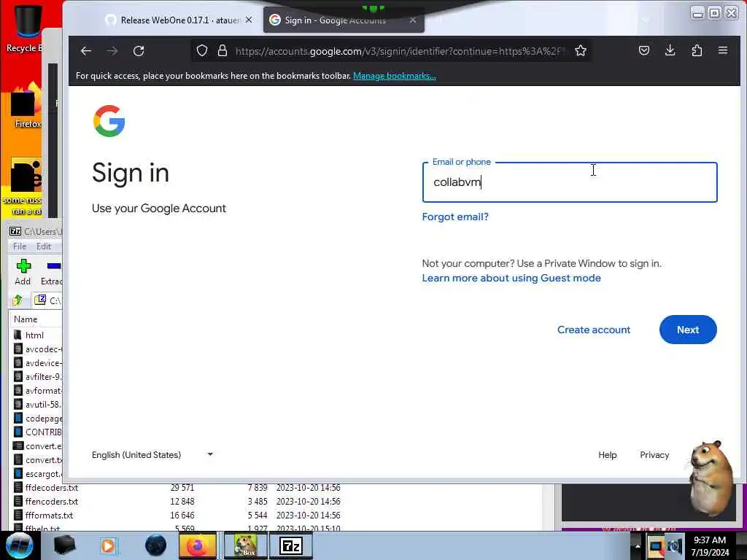Open the network tray icon
The image size is (747, 560).
[656, 547]
